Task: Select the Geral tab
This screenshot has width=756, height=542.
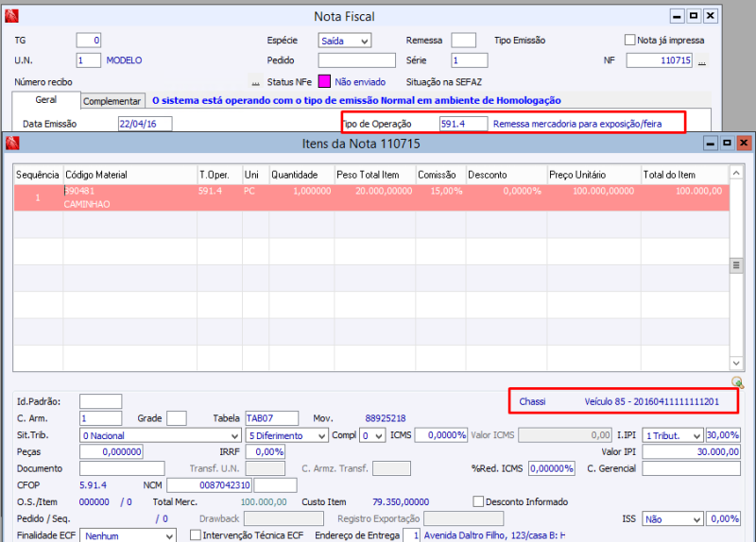Action: 46,100
